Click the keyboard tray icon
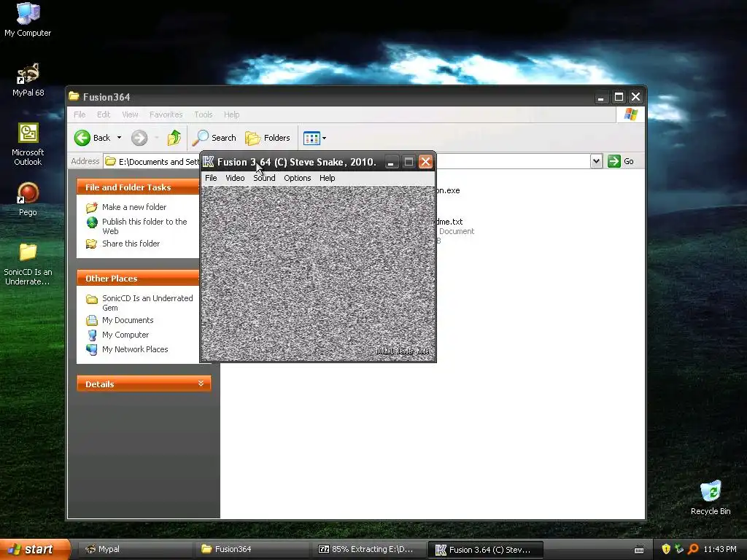 [x=639, y=550]
